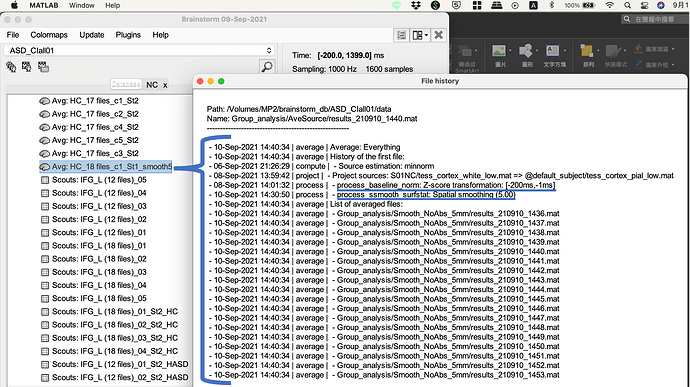Insert text box (文字方塊) in background window
This screenshot has height=387, width=690.
(x=552, y=51)
